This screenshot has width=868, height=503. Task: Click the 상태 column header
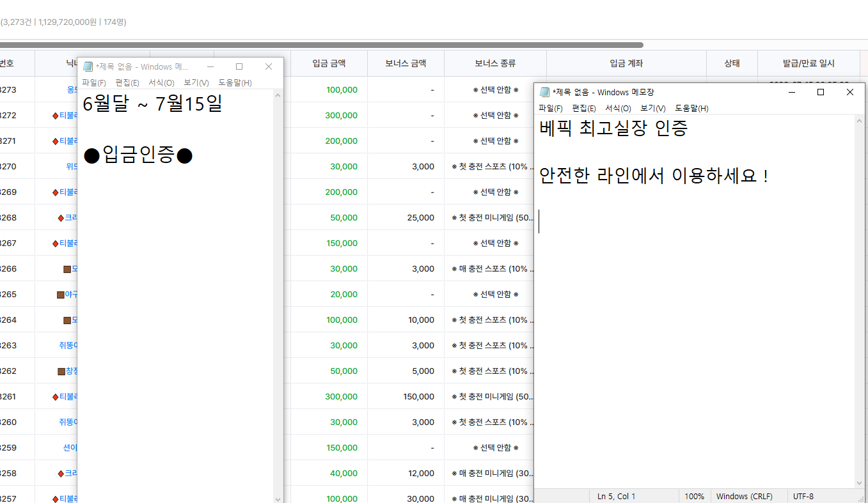click(732, 64)
